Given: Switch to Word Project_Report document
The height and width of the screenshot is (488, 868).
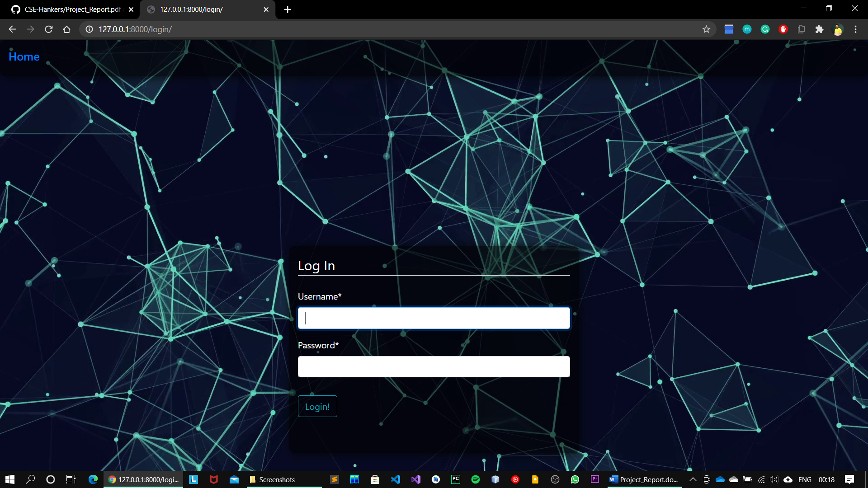Looking at the screenshot, I should pos(644,479).
